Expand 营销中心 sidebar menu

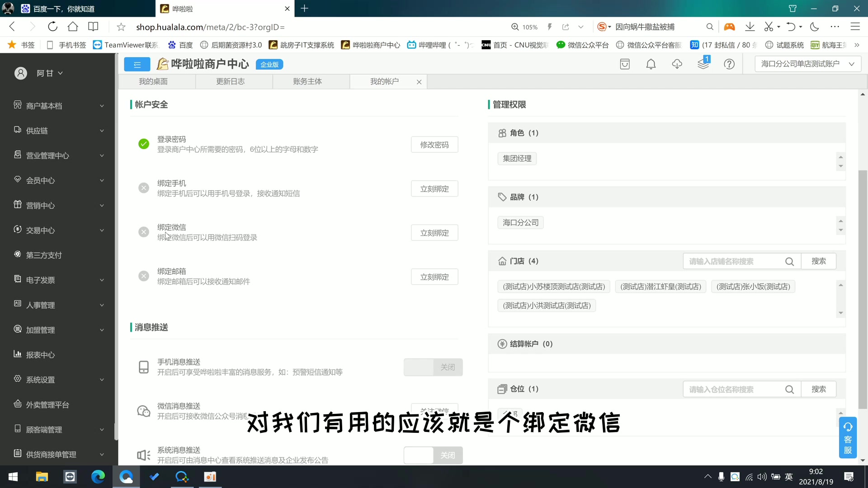(59, 205)
